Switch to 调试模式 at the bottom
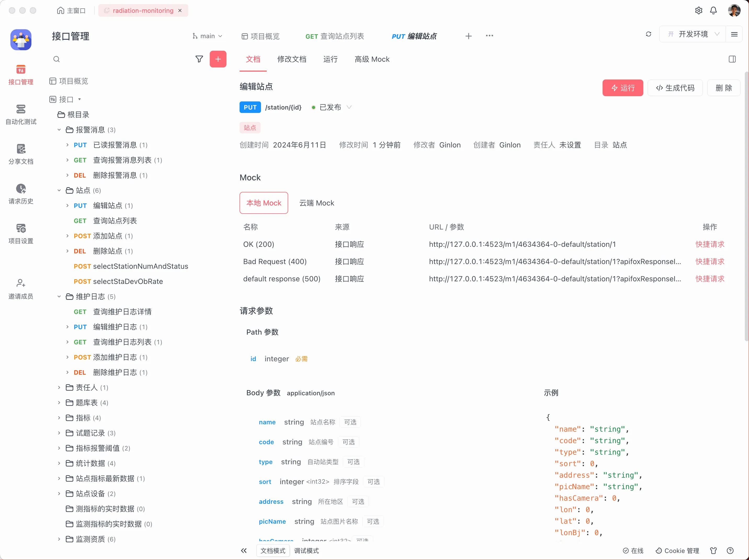Image resolution: width=749 pixels, height=560 pixels. [306, 551]
